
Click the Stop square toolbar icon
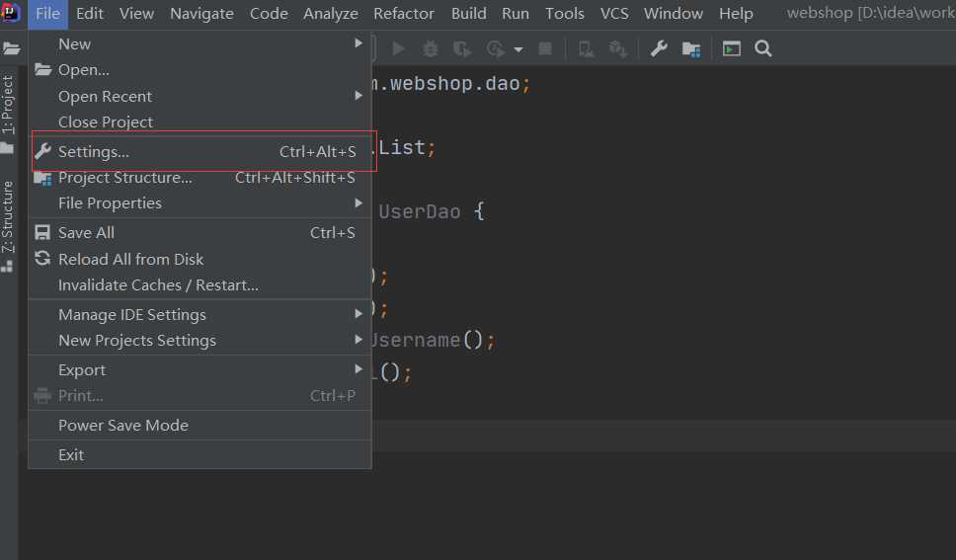[x=545, y=48]
